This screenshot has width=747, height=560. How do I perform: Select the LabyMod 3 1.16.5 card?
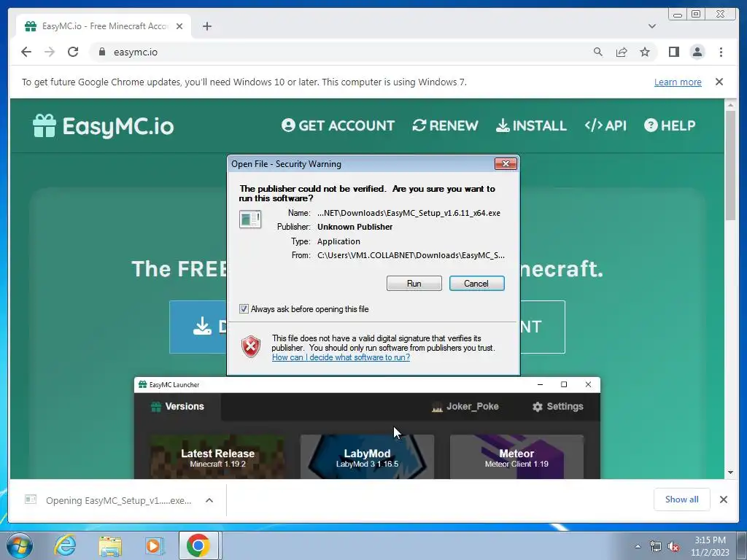point(367,456)
